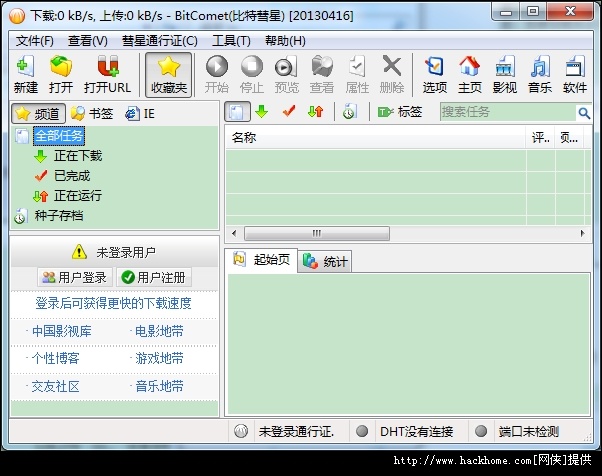Open the 工具(T) menu

231,41
